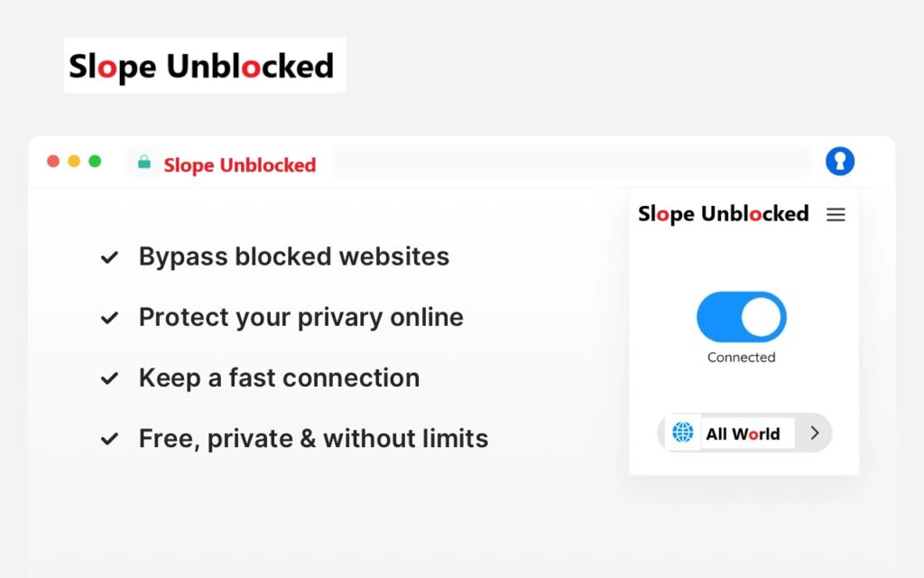Click the checkmark beside Keep a fast connection
Viewport: 924px width, 578px height.
(x=109, y=378)
